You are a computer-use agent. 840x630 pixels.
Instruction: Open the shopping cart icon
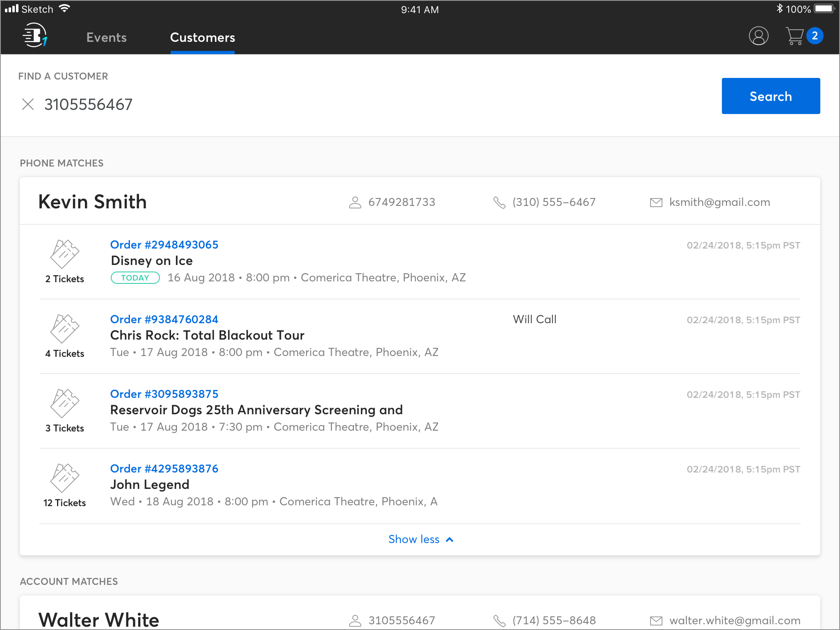click(x=794, y=36)
